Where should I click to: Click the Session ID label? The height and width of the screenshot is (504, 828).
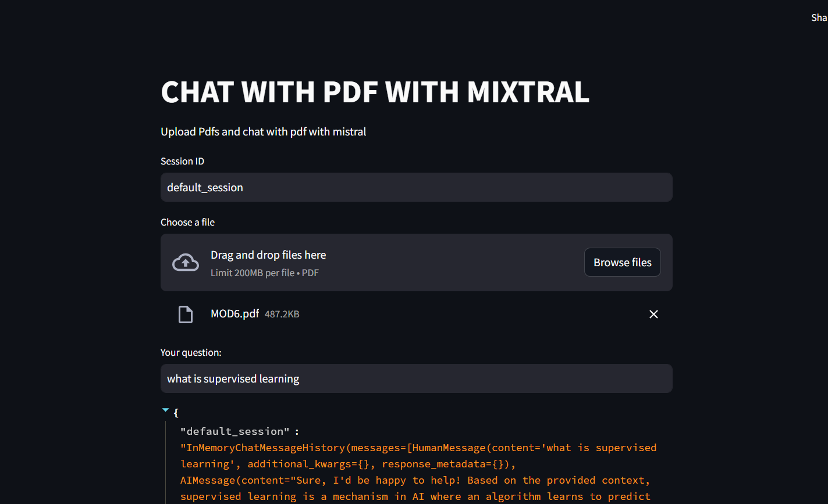[183, 161]
